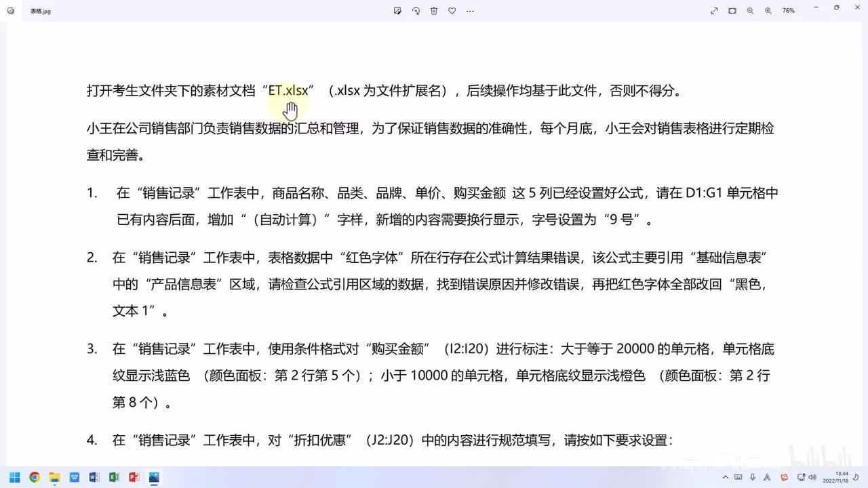The height and width of the screenshot is (488, 868).
Task: Enter full screen with diagonal arrows icon
Action: point(714,11)
